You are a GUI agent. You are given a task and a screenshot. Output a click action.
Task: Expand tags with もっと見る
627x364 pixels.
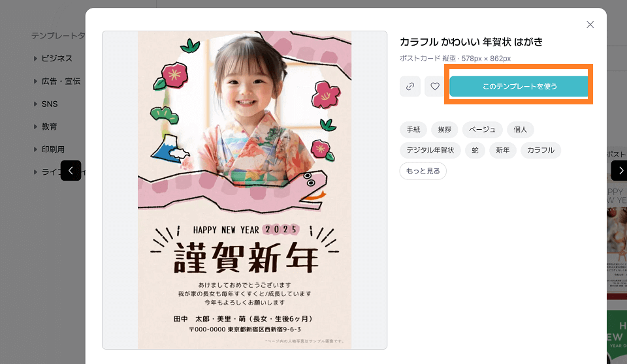tap(423, 171)
